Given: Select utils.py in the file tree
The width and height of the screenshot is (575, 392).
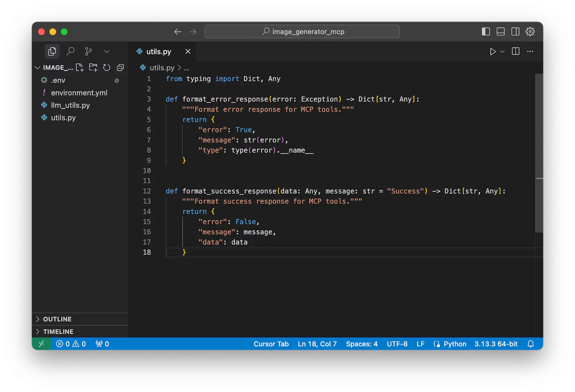Looking at the screenshot, I should pos(80,118).
